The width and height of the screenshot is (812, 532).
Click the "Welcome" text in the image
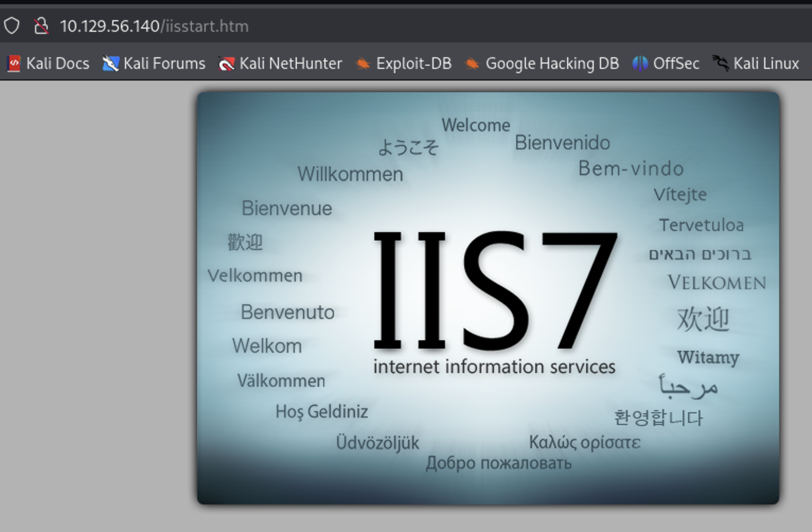point(476,125)
